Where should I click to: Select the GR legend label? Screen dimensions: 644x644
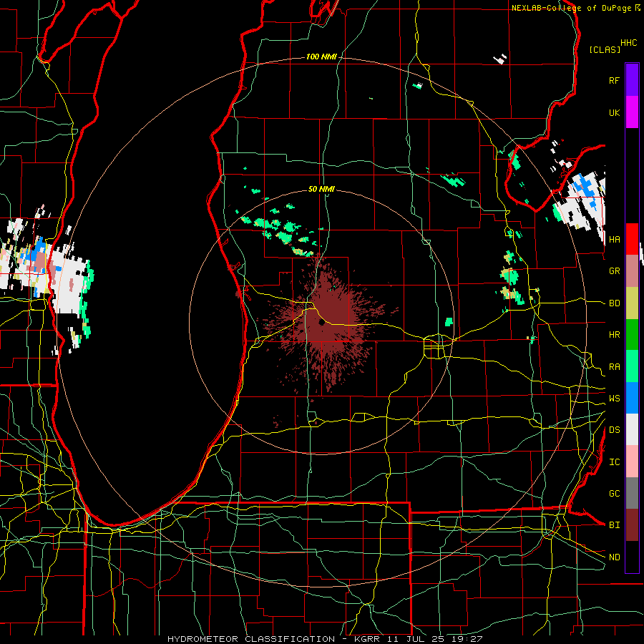(614, 271)
